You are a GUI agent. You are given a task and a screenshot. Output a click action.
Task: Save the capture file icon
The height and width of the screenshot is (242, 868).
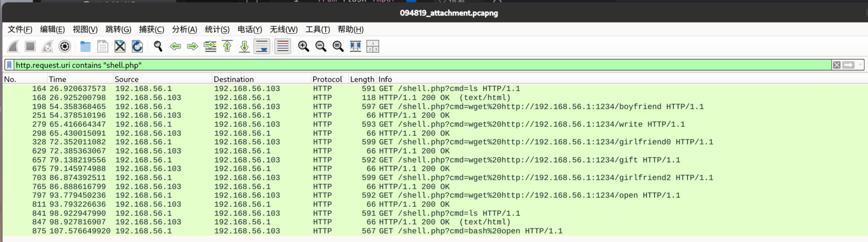pyautogui.click(x=102, y=47)
